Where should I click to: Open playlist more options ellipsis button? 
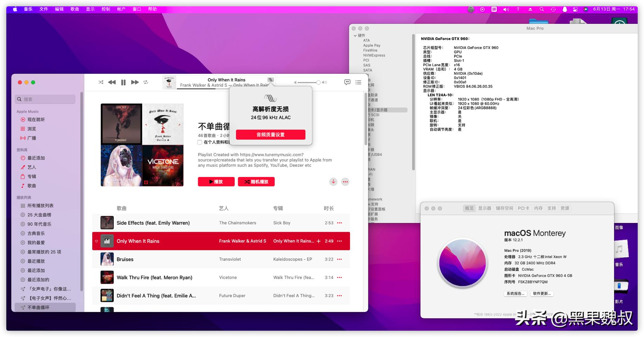click(345, 181)
